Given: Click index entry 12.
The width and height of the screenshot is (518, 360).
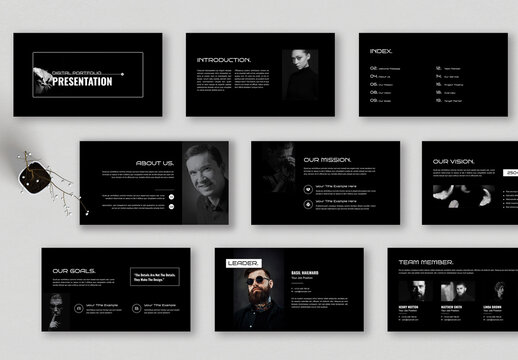Looking at the screenshot, I should click(448, 68).
